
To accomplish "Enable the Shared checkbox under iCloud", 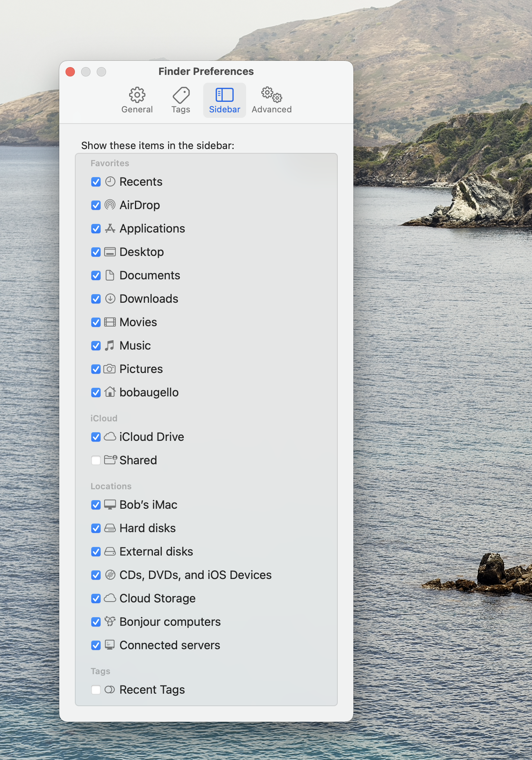I will pos(96,460).
